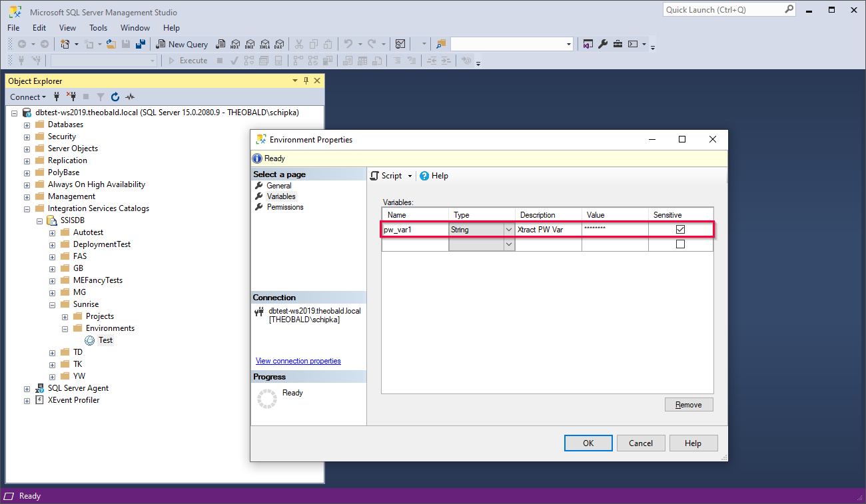Open the View connection properties link
The height and width of the screenshot is (504, 866).
[298, 361]
